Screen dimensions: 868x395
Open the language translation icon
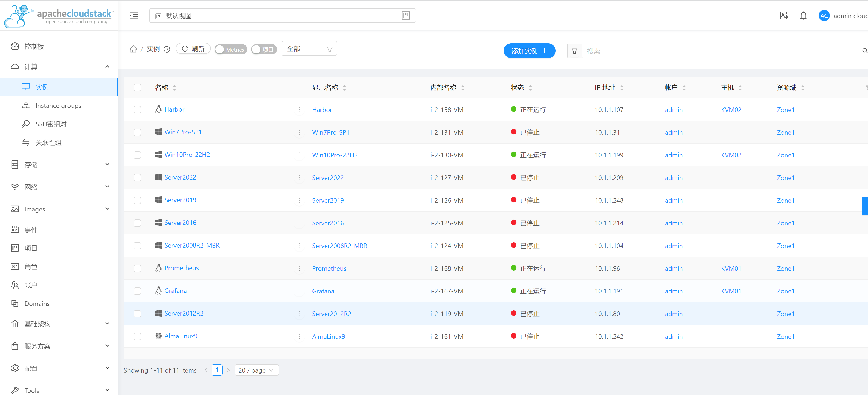(784, 16)
